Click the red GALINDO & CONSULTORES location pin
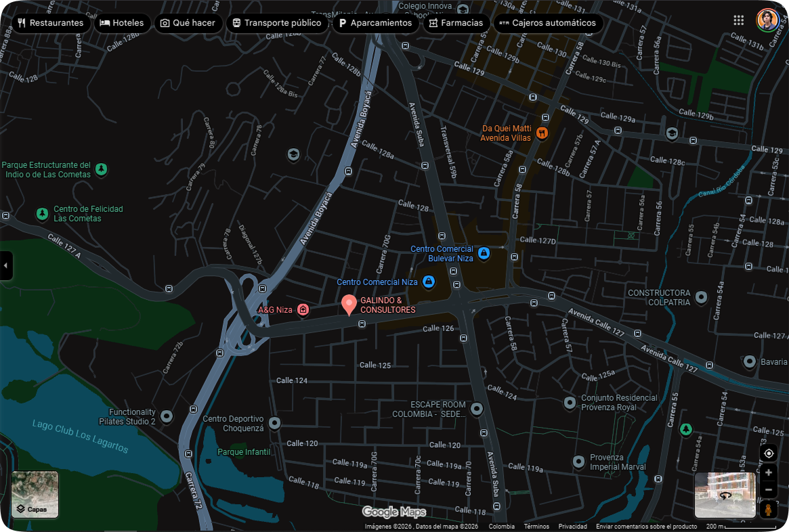 (349, 305)
